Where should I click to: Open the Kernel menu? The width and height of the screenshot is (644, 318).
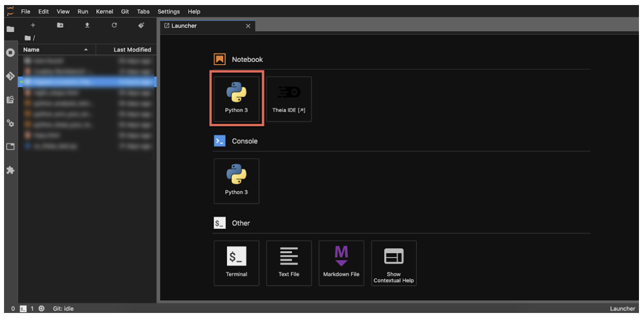[104, 12]
